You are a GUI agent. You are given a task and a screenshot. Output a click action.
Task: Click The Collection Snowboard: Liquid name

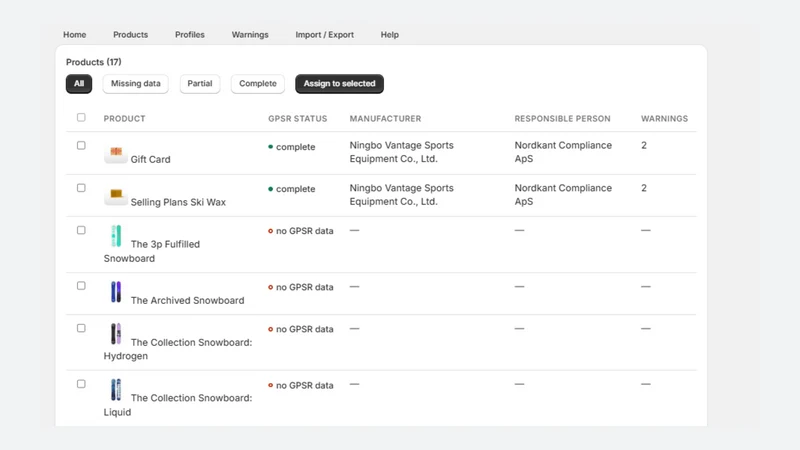178,405
